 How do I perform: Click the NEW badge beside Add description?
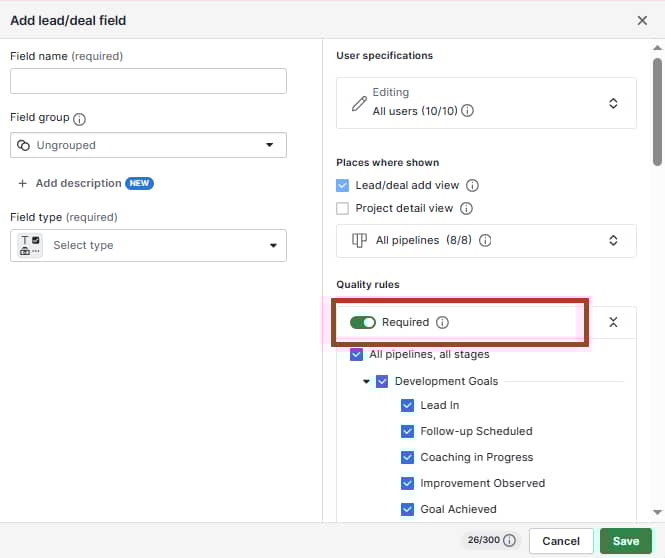pyautogui.click(x=139, y=183)
